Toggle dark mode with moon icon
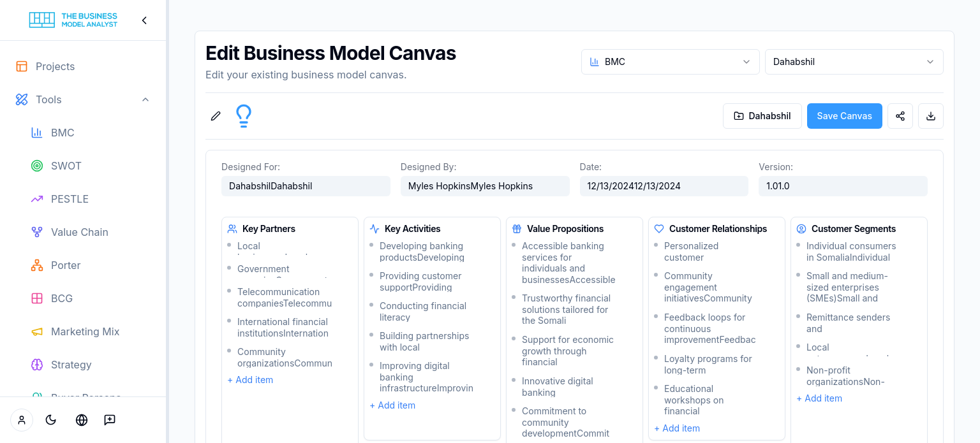 (x=51, y=420)
